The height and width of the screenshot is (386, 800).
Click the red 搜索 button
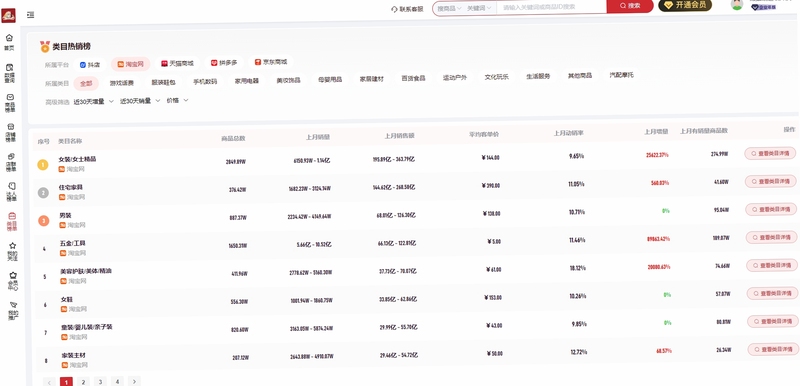click(x=630, y=6)
